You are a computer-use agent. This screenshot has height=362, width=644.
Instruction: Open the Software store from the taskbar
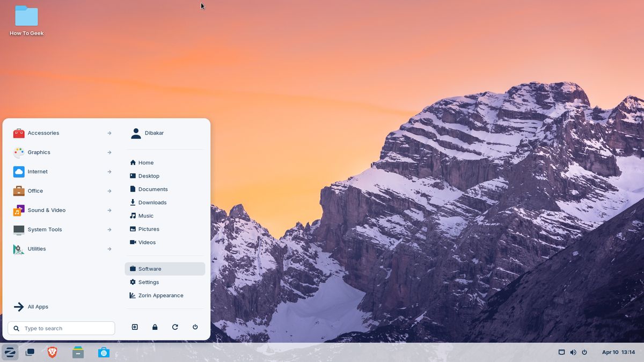pyautogui.click(x=104, y=352)
